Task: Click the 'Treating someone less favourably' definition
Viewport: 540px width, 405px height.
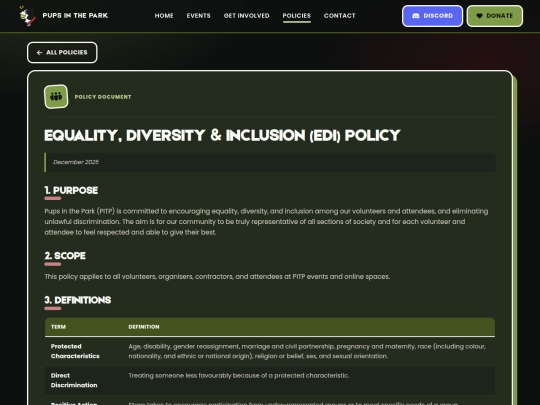Action: 239,375
